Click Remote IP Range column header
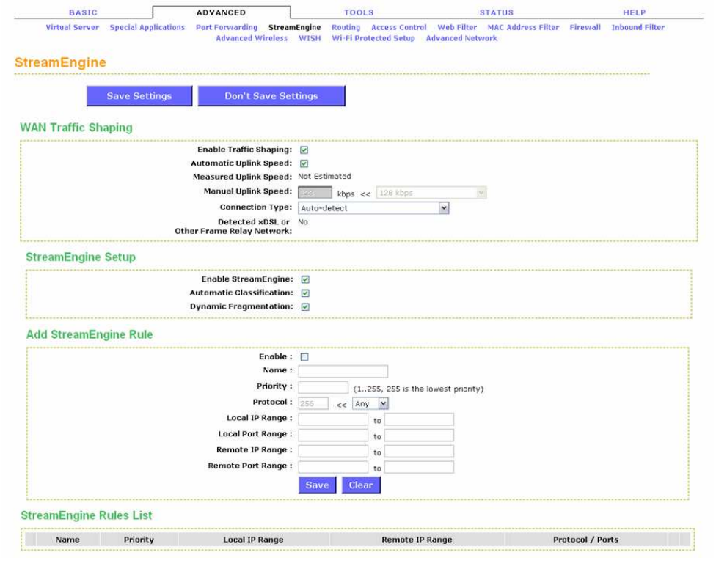 click(417, 540)
